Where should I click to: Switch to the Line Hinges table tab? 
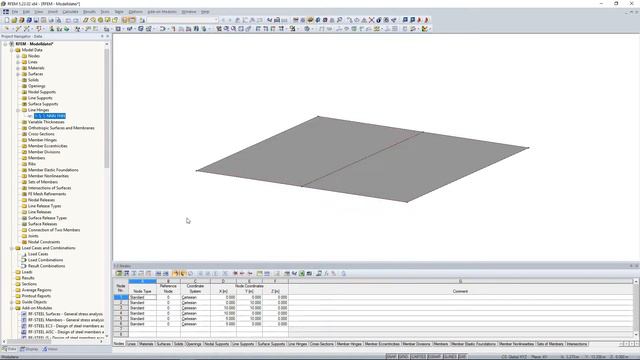pos(298,344)
